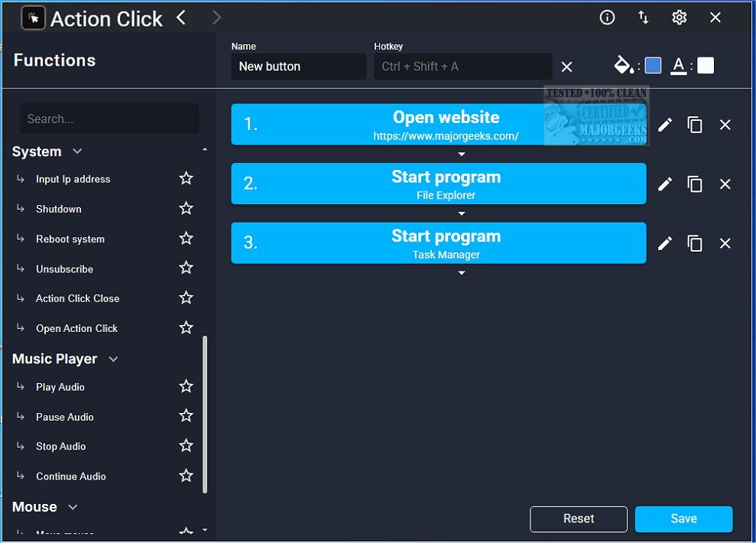Favorite Play Audio with star
The height and width of the screenshot is (543, 756).
[186, 386]
